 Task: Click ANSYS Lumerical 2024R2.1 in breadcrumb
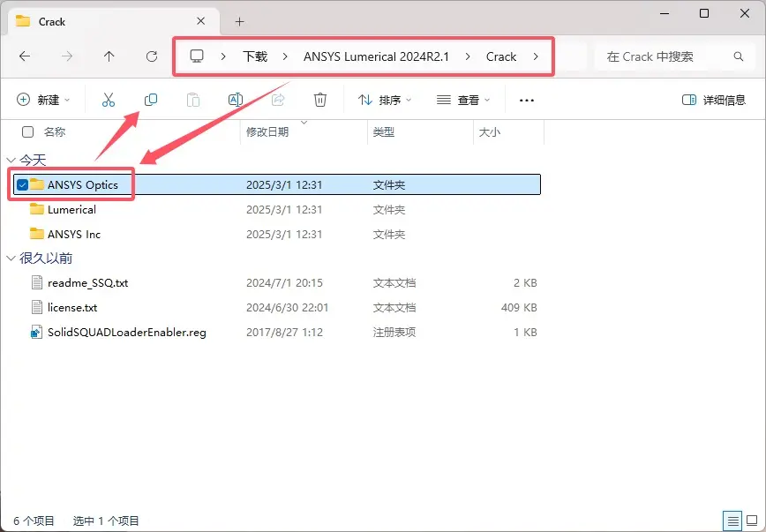pyautogui.click(x=376, y=56)
